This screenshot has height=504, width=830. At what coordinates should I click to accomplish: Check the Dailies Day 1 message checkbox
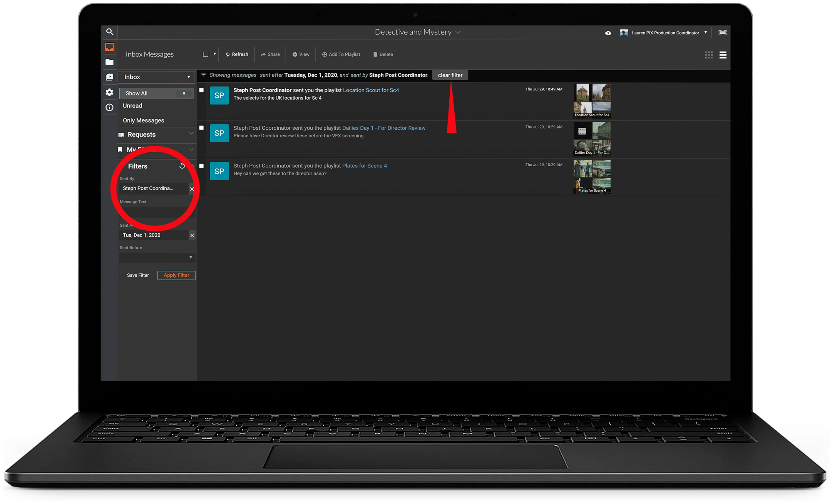[201, 128]
